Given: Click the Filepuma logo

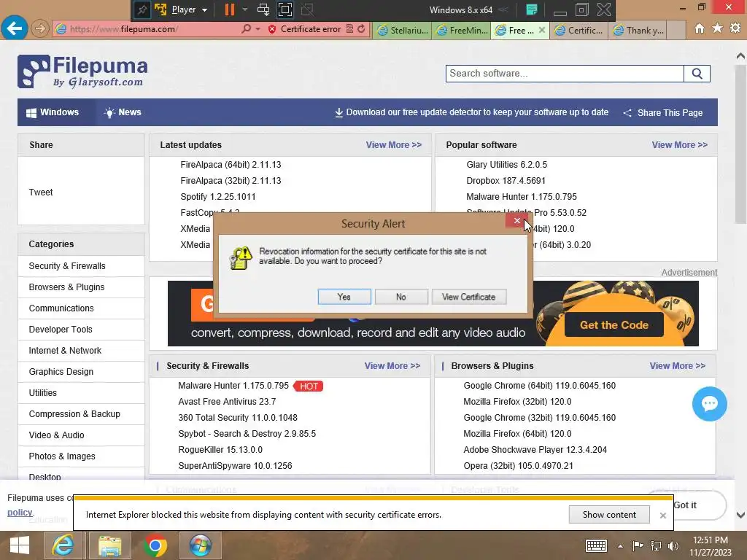Looking at the screenshot, I should [82, 72].
